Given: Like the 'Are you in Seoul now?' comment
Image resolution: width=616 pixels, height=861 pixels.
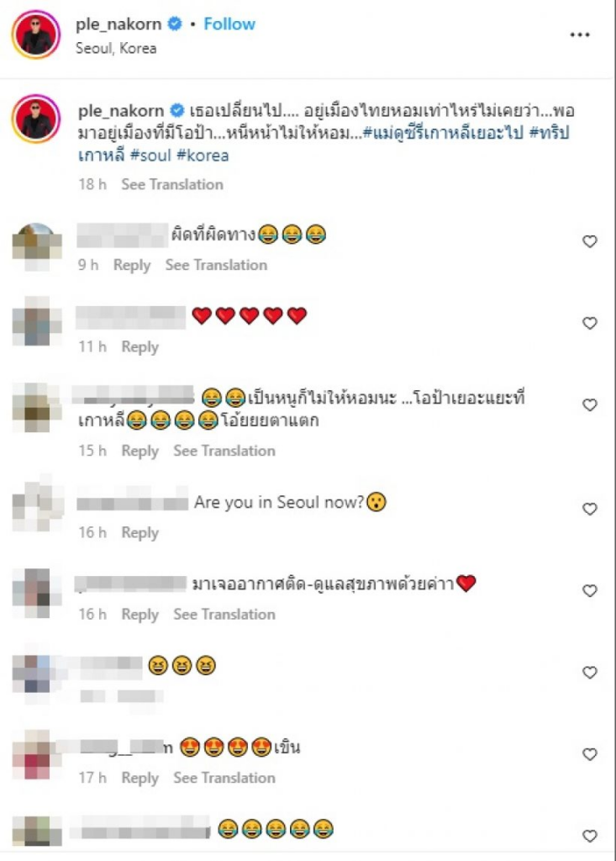Looking at the screenshot, I should (590, 509).
